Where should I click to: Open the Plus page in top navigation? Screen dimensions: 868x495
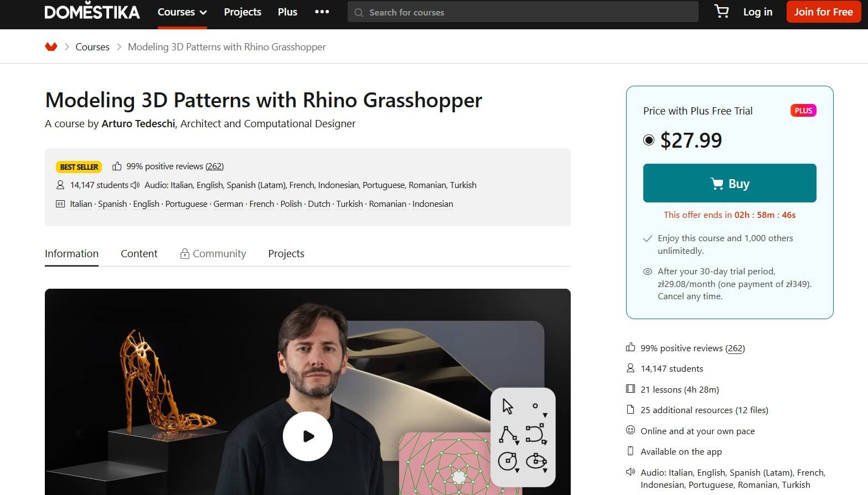point(287,12)
